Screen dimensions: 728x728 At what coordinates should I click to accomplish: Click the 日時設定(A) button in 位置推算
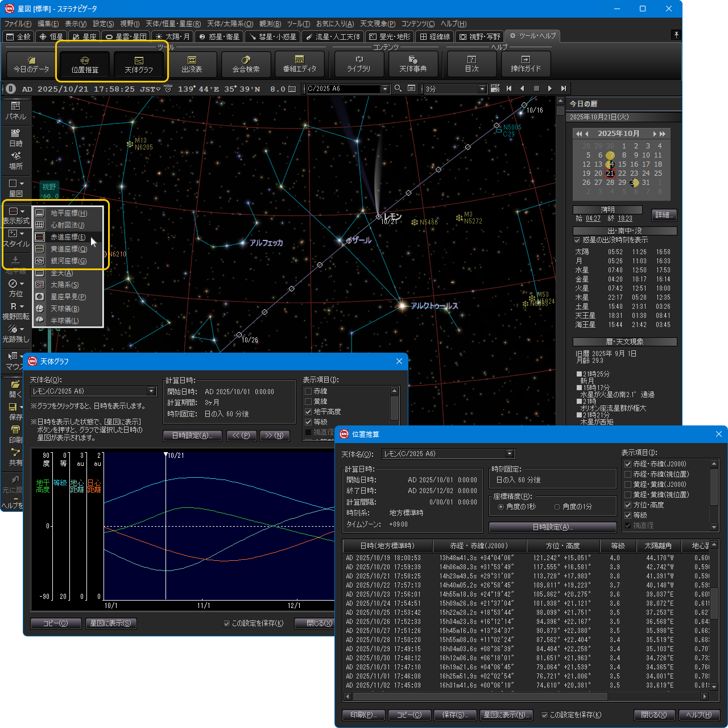[x=552, y=527]
